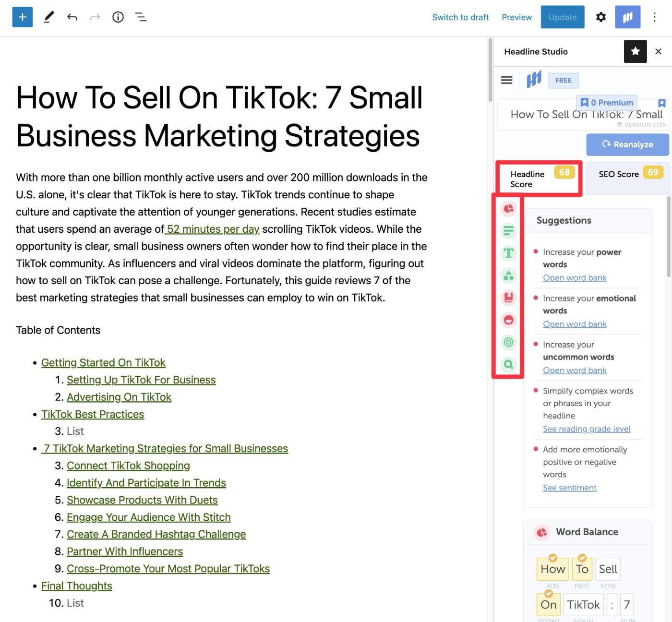
Task: Click Switch to draft link
Action: click(460, 17)
